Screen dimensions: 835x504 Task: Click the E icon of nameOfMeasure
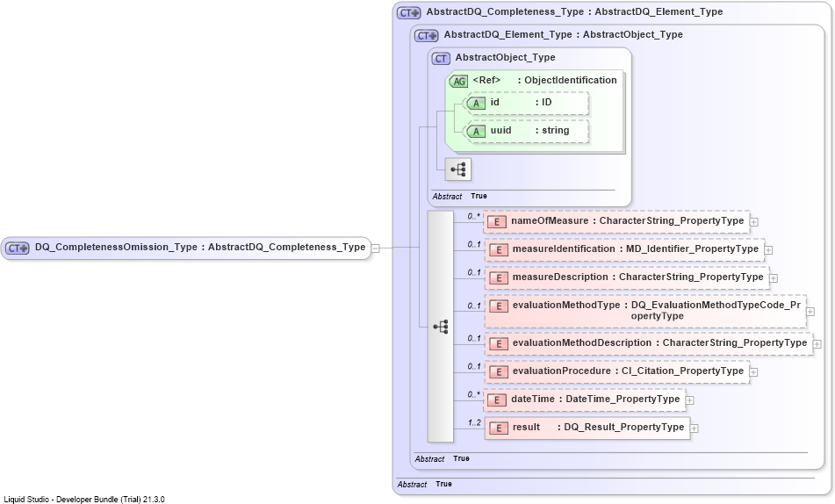tap(497, 221)
